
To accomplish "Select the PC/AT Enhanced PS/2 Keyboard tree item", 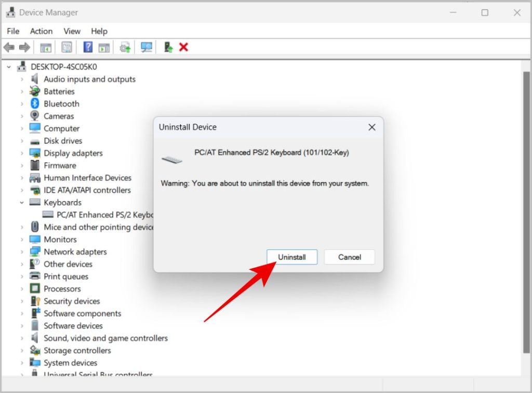I will pos(98,215).
